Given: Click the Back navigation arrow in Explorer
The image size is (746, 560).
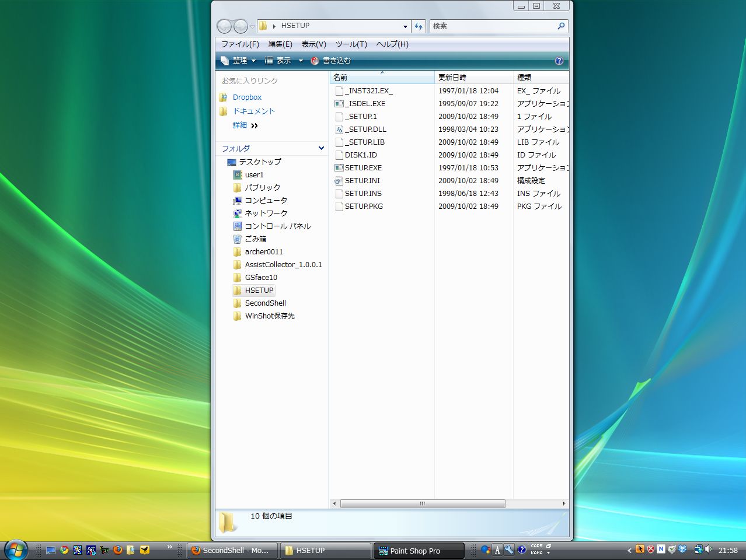Looking at the screenshot, I should click(x=224, y=26).
